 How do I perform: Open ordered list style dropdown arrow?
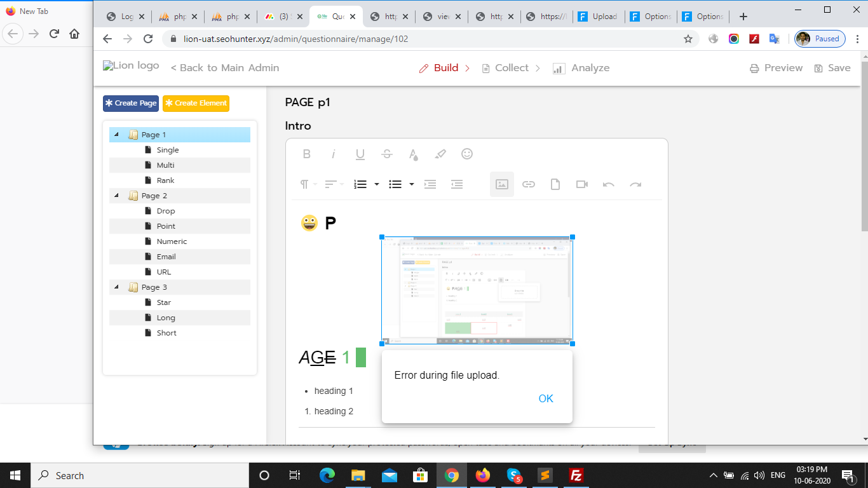tap(377, 184)
